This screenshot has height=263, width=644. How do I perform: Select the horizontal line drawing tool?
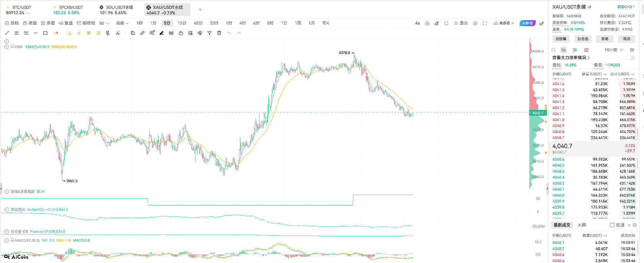coord(36,33)
